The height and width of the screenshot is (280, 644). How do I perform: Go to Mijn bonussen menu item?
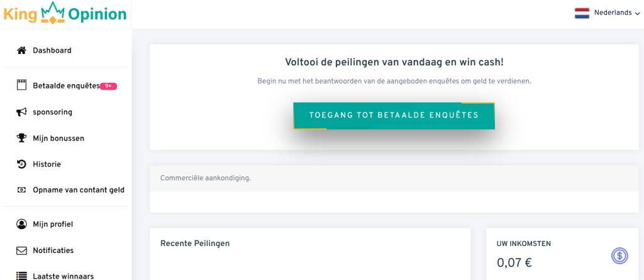tap(58, 138)
